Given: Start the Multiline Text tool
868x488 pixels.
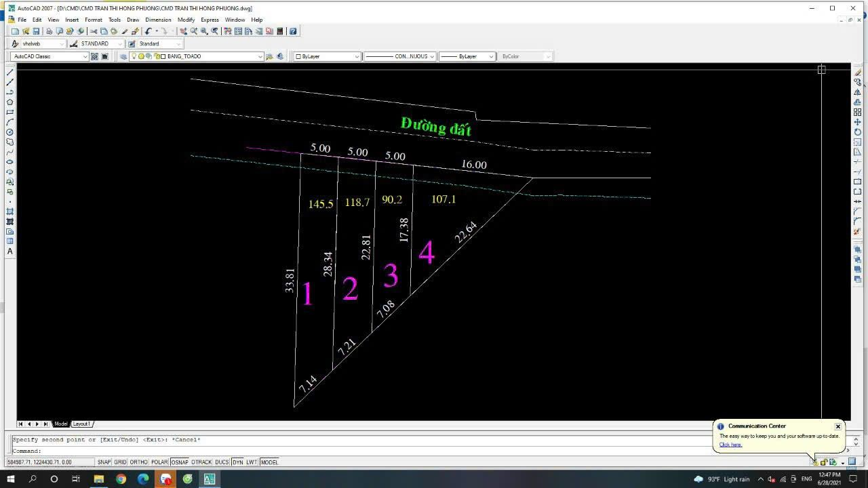Looking at the screenshot, I should tap(9, 252).
